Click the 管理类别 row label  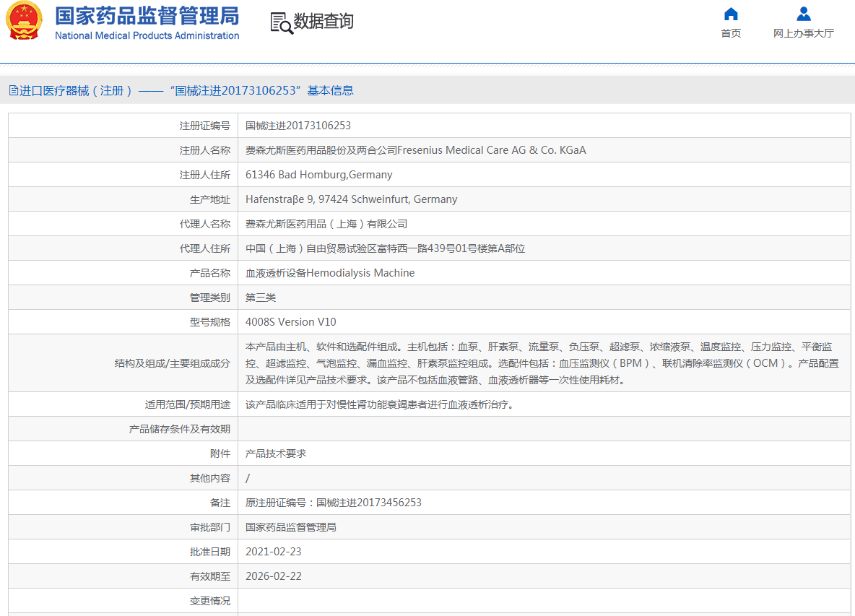[x=210, y=298]
